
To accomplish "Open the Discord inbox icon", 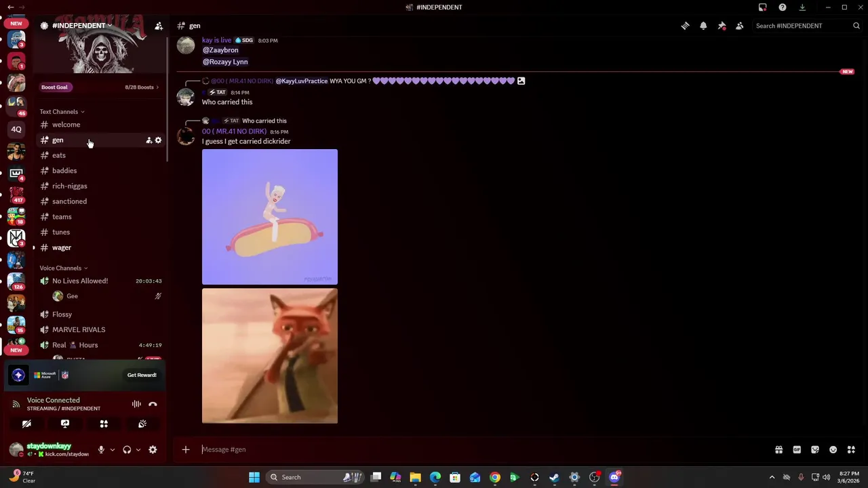I will 763,7.
